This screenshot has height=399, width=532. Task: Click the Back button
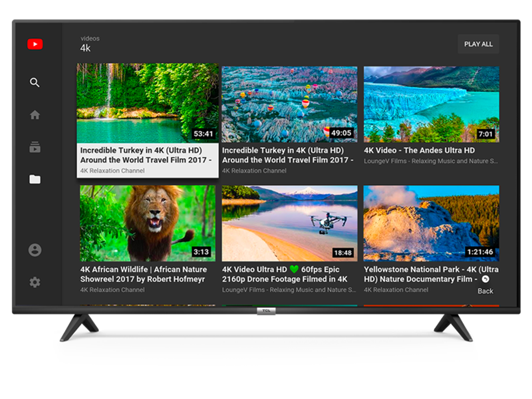tap(485, 291)
